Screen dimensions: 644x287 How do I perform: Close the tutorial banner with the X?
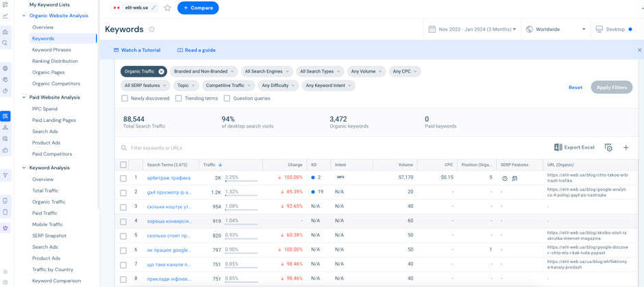639,50
